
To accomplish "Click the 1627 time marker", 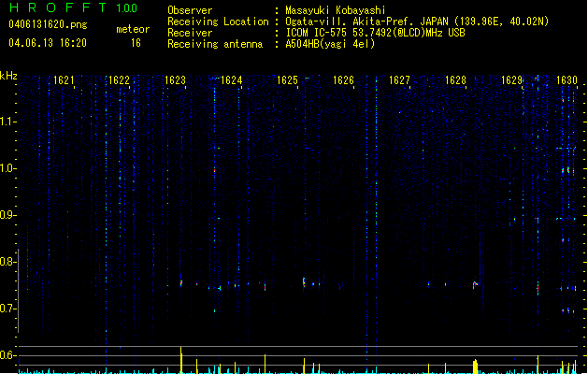I will click(399, 80).
